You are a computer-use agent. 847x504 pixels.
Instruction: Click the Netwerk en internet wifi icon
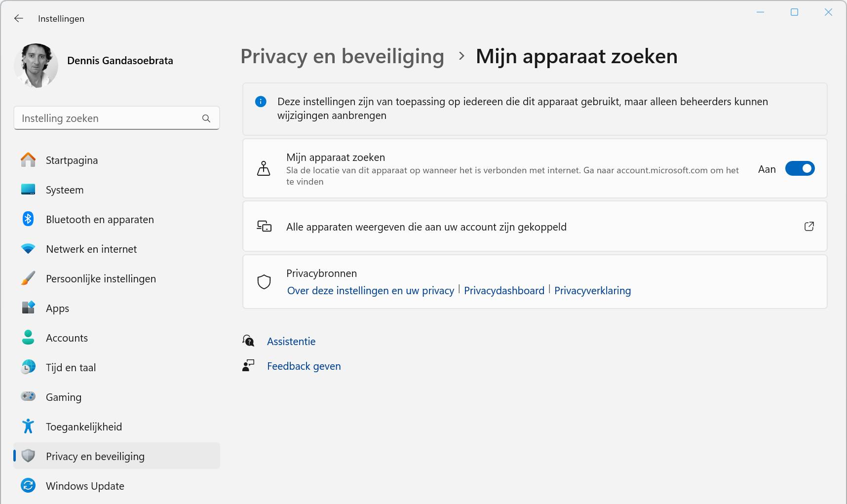28,249
